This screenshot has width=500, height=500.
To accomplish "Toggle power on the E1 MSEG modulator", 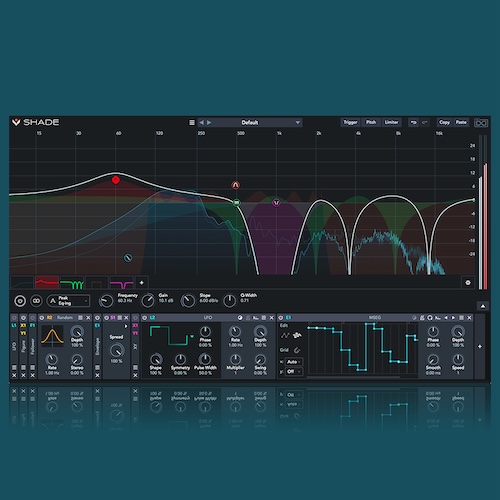I will point(281,318).
